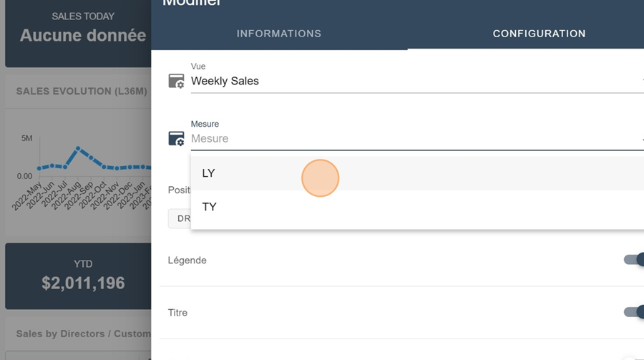Click the settings icon beside Vue field

pos(176,81)
